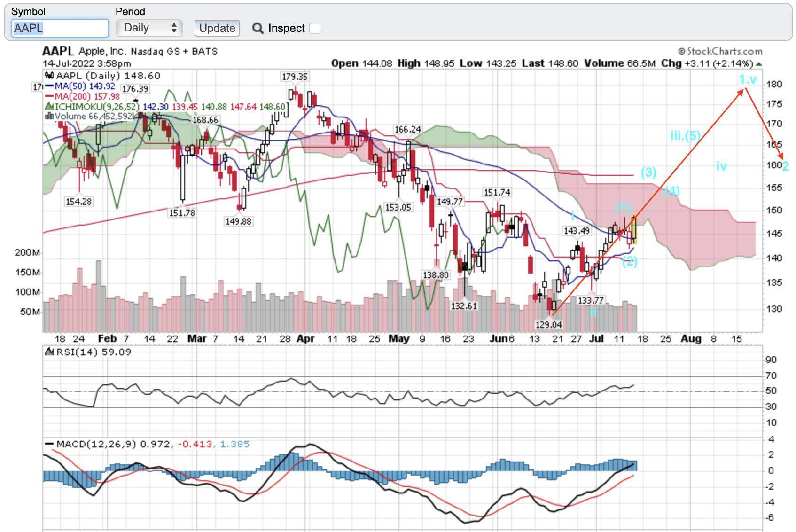Click the 151.78 price label
This screenshot has height=532, width=796.
(182, 213)
